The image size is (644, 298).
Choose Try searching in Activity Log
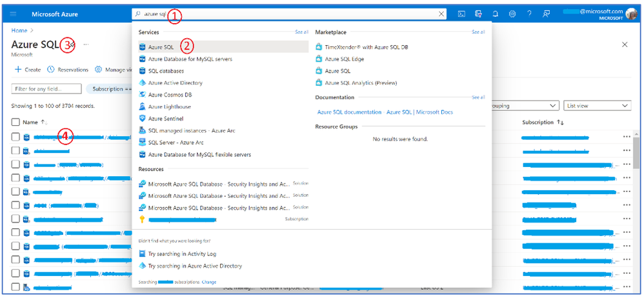pos(183,253)
